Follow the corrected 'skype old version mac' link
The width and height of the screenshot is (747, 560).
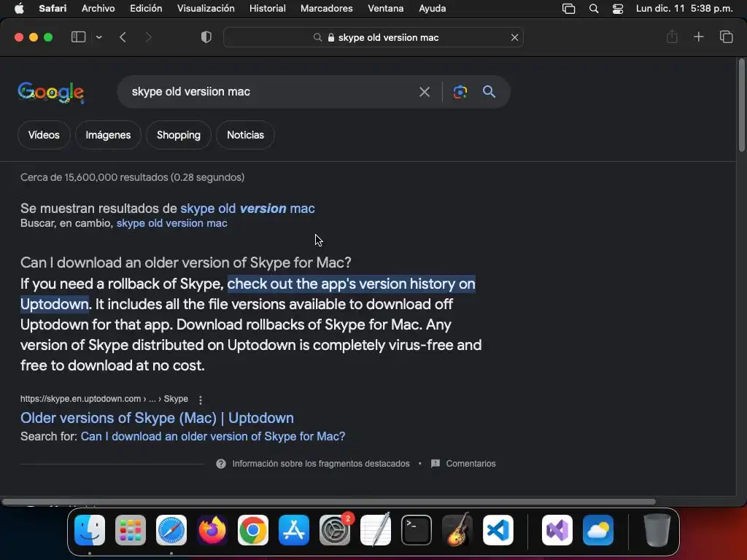point(247,209)
